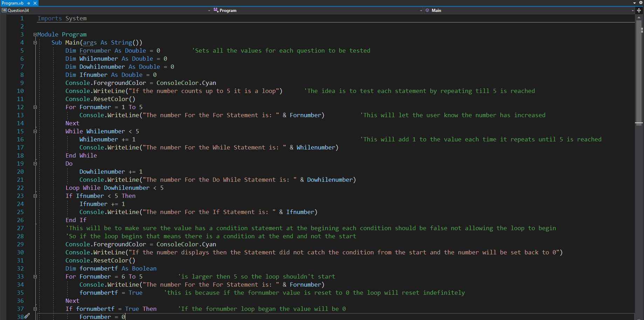Open the Question34 project dropdown
The height and width of the screenshot is (320, 644).
[209, 11]
